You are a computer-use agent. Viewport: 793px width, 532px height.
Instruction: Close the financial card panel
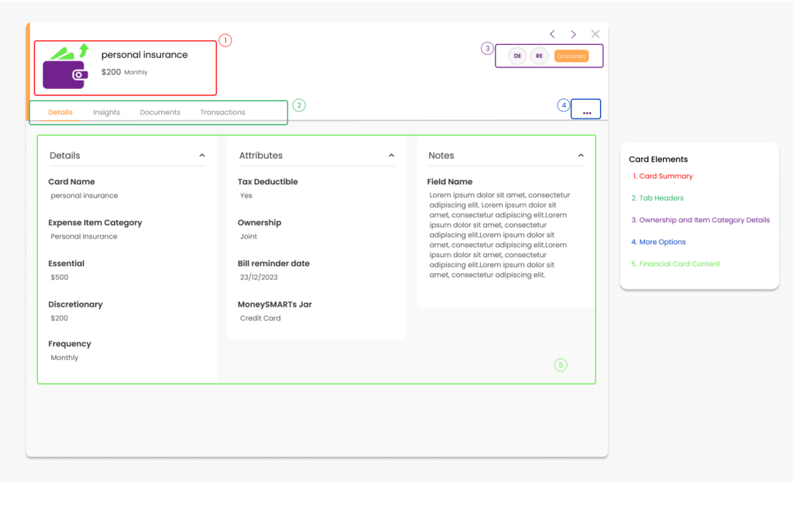[595, 34]
